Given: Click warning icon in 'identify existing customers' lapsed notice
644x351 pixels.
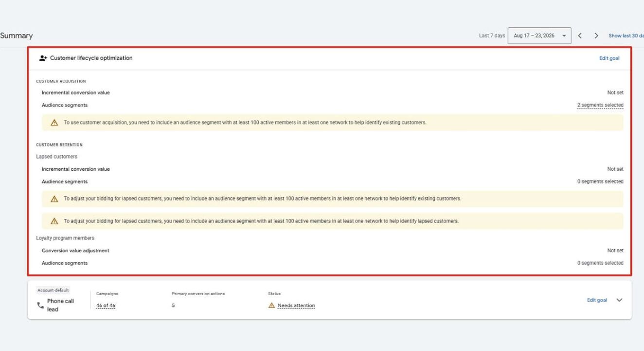Looking at the screenshot, I should click(54, 199).
